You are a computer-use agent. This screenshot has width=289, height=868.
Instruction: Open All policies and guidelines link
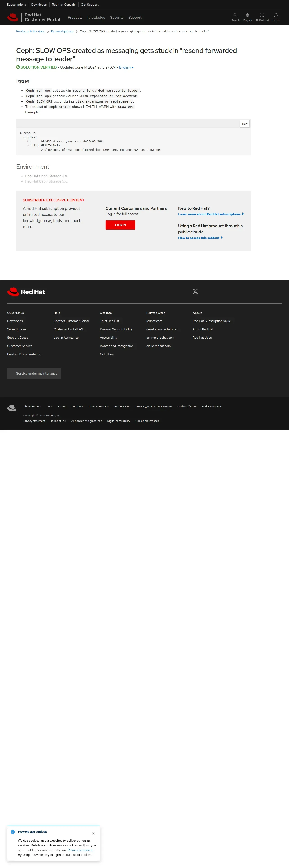[x=86, y=421]
